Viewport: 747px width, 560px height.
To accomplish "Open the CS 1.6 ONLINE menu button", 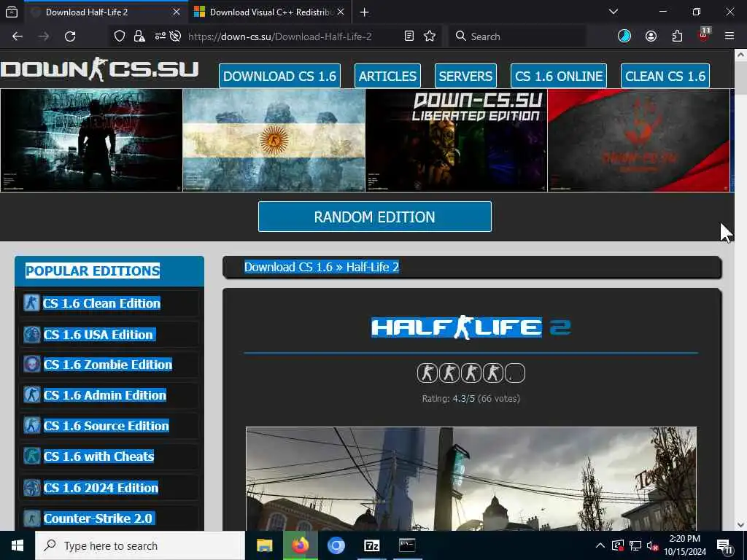I will click(x=559, y=76).
